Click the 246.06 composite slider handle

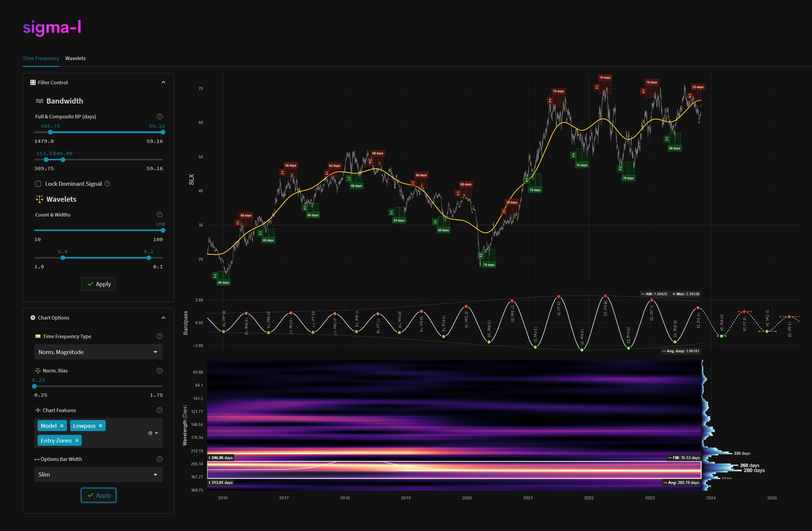(63, 160)
